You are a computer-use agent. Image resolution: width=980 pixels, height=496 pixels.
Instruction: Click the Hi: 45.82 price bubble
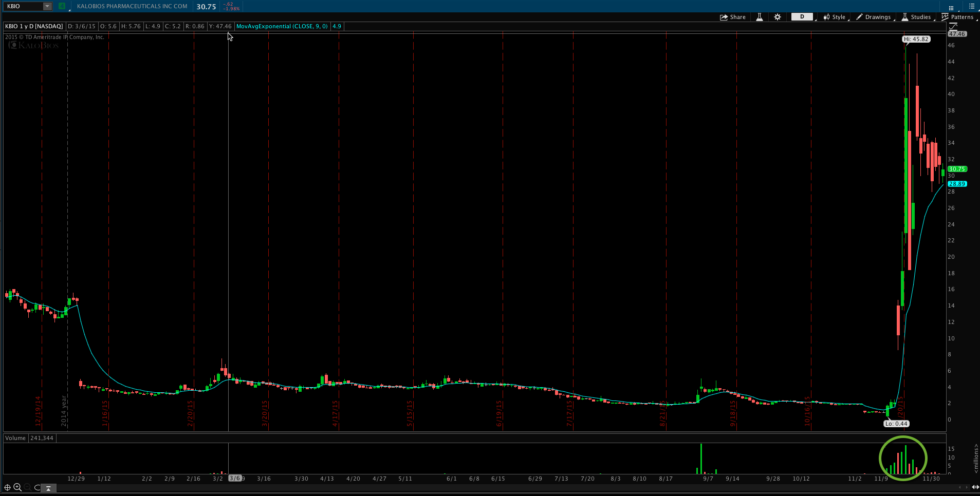point(916,39)
